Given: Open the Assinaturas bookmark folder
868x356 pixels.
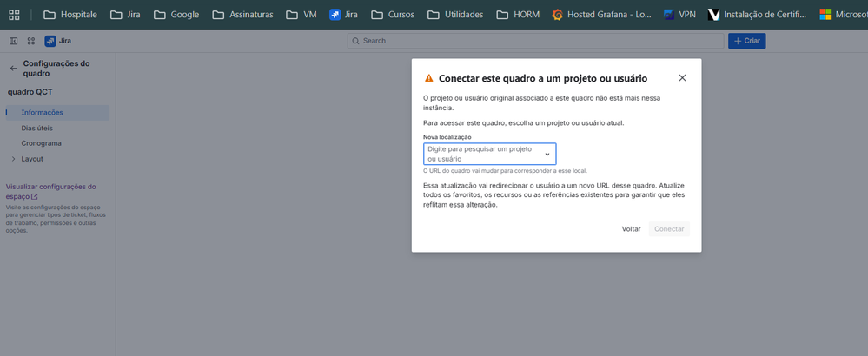Looking at the screenshot, I should [242, 15].
